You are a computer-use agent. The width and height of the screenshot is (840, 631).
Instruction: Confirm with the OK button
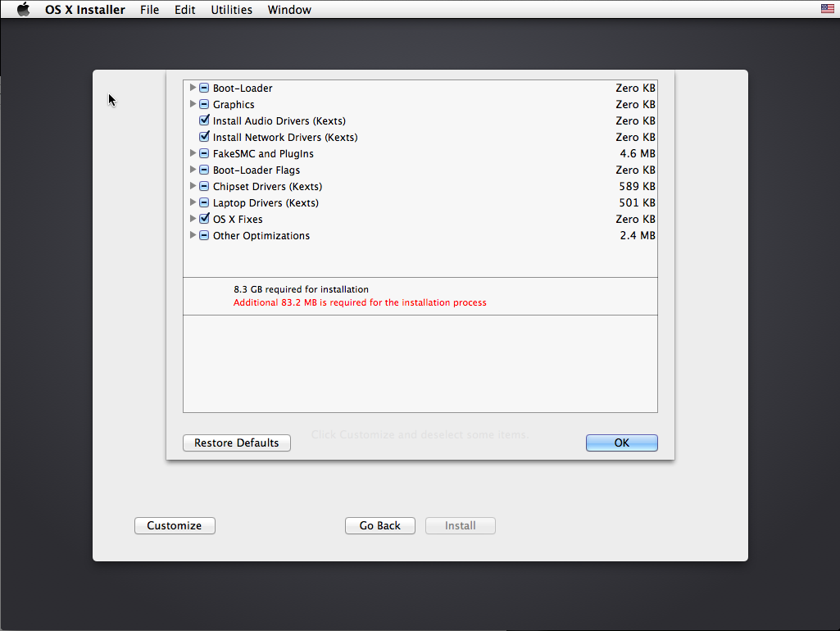622,443
